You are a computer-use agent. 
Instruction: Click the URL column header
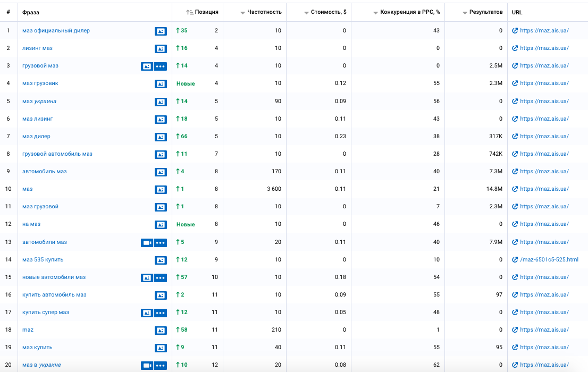click(x=517, y=12)
